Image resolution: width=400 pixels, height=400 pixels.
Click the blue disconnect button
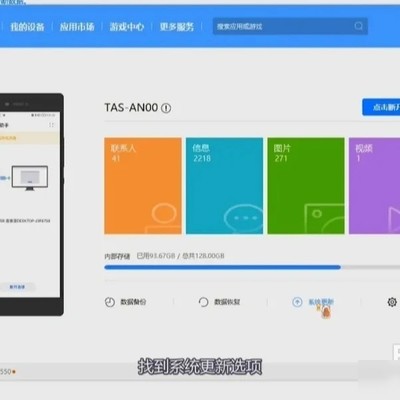coord(381,107)
